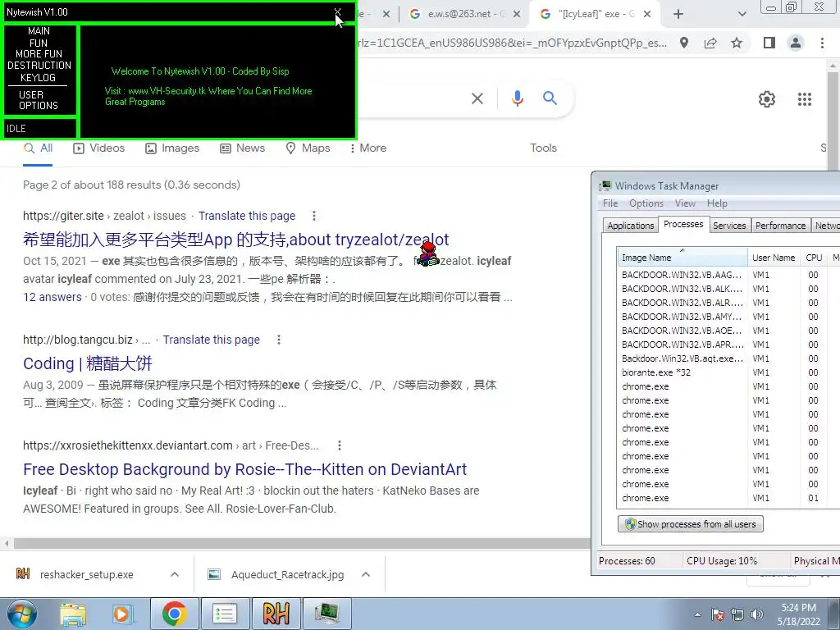Open DESTRUCTION section in Nytewish
Image resolution: width=840 pixels, height=630 pixels.
(x=39, y=66)
